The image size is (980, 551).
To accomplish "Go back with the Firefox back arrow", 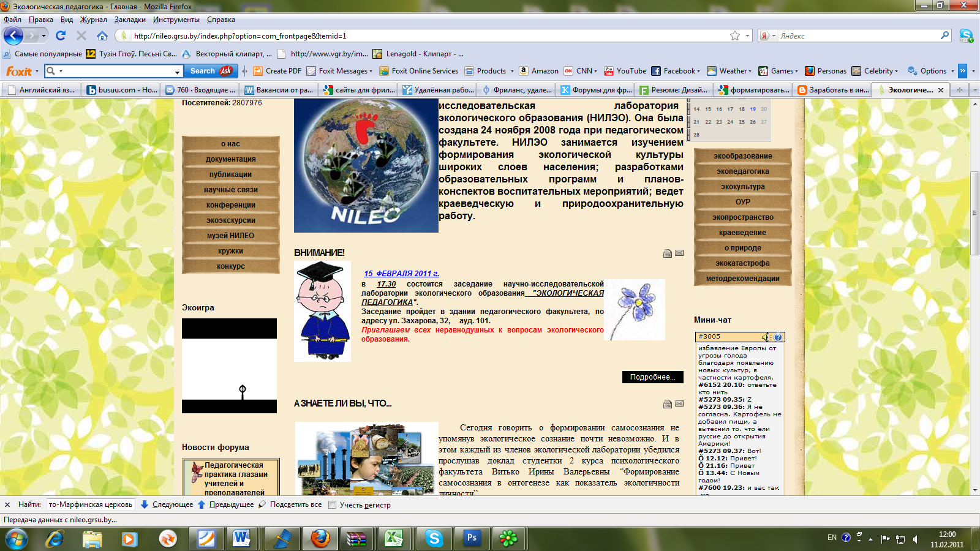I will (13, 36).
